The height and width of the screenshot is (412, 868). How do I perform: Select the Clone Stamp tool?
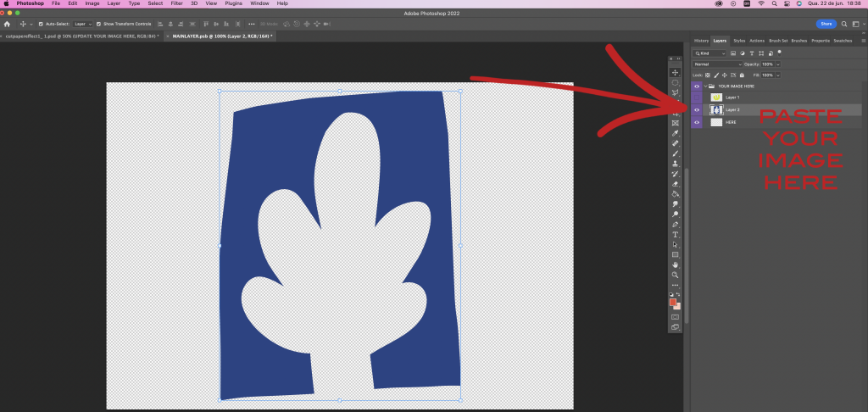[675, 164]
